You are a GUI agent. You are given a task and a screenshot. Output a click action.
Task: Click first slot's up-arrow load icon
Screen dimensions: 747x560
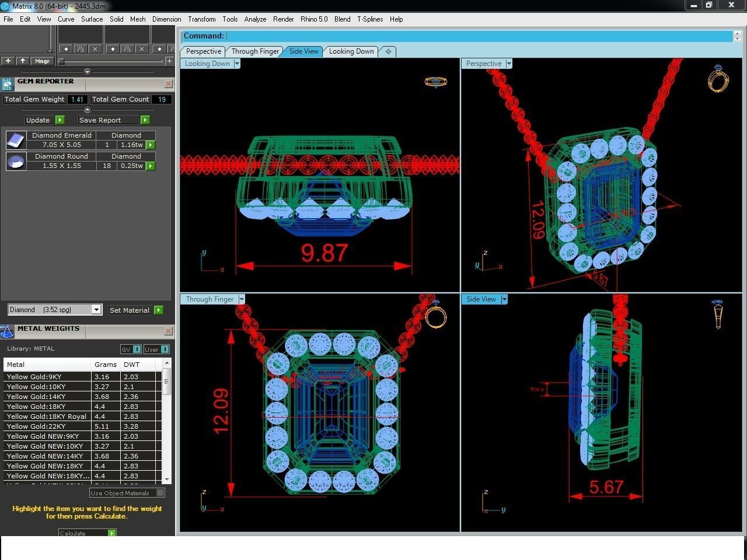tap(66, 49)
